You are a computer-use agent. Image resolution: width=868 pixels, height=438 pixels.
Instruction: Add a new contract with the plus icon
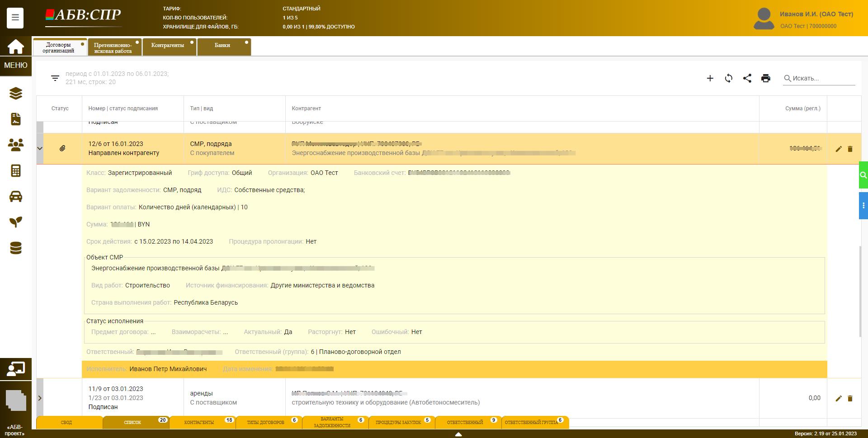(x=710, y=78)
